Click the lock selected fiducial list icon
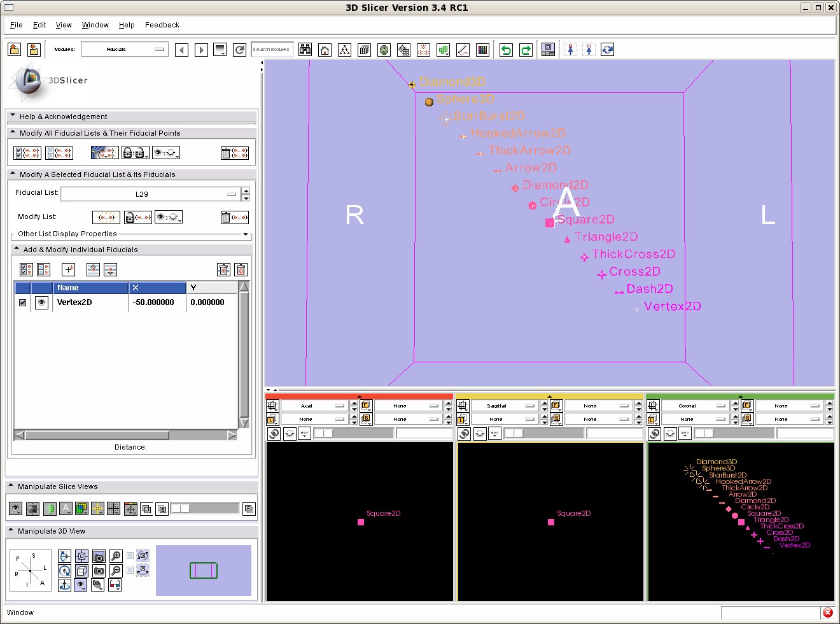 (x=137, y=217)
